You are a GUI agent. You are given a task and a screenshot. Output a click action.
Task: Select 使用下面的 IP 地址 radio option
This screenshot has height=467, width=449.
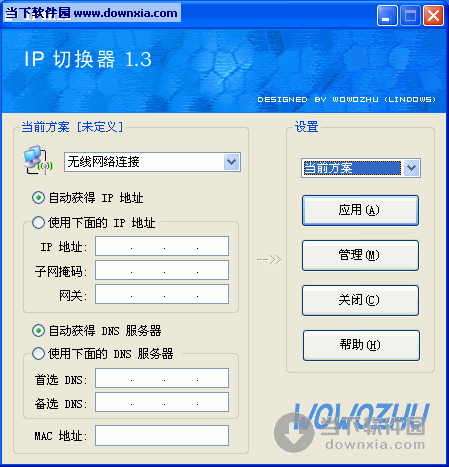click(x=38, y=222)
